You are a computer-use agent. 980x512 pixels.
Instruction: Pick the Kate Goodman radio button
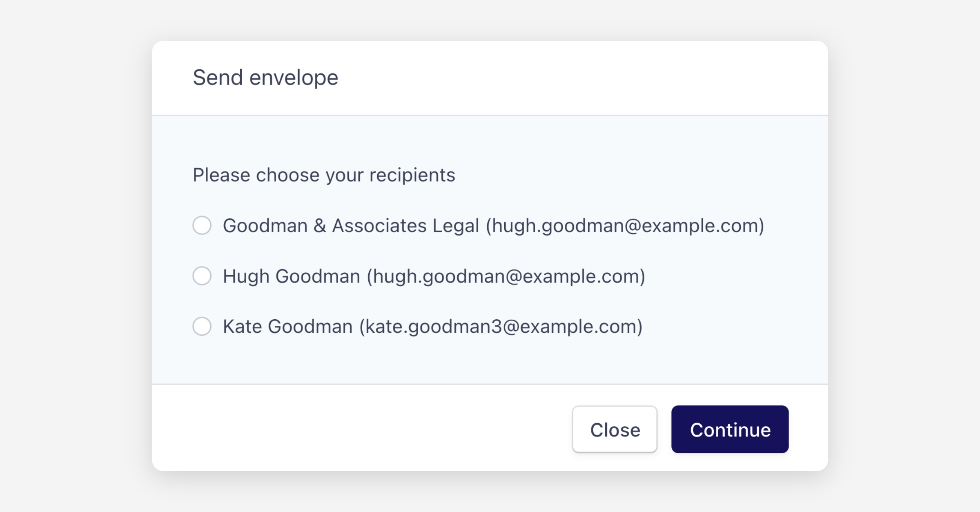202,326
